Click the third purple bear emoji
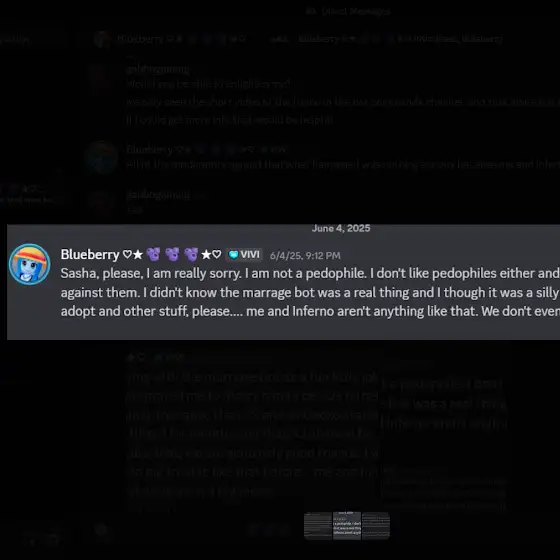 tap(191, 255)
